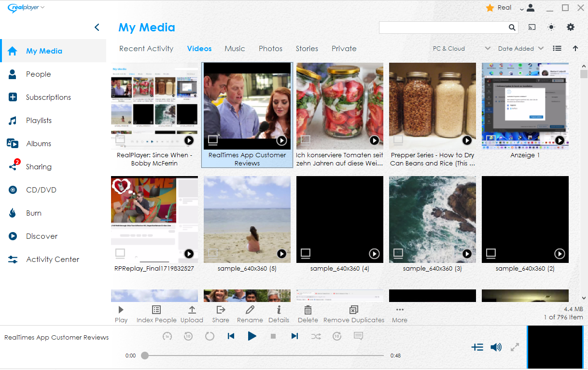
Task: Open the Photos tab
Action: tap(270, 49)
